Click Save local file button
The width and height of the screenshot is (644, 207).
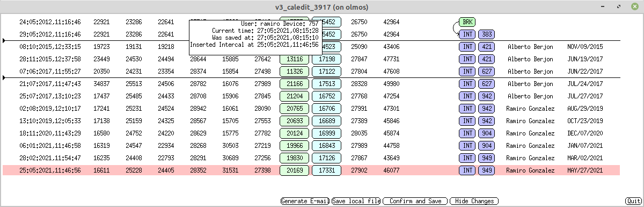356,201
